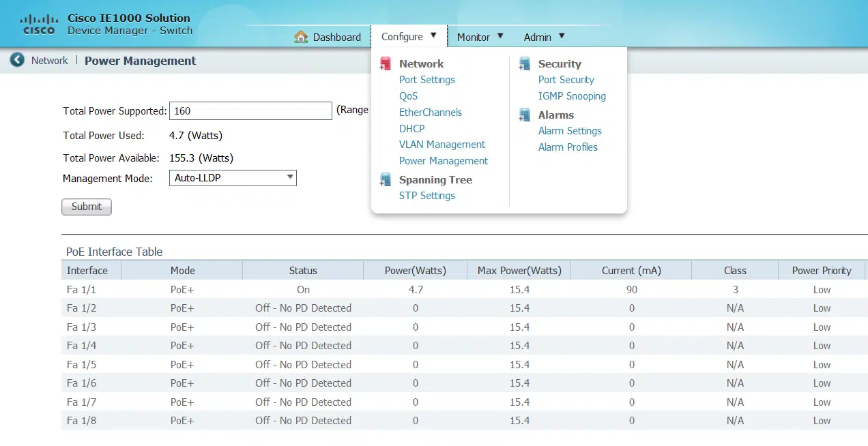
Task: Open the Configure menu
Action: [409, 37]
